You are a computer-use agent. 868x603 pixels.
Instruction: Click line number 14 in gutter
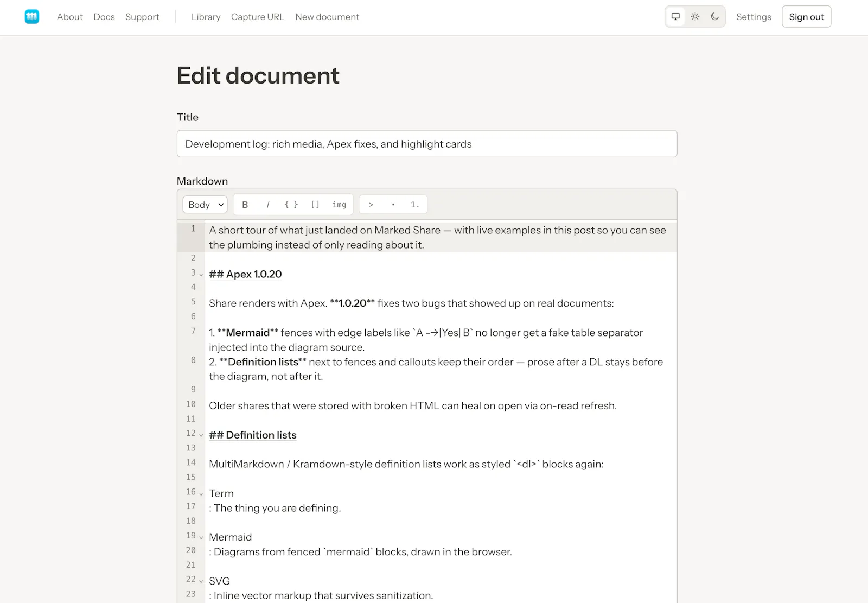191,463
